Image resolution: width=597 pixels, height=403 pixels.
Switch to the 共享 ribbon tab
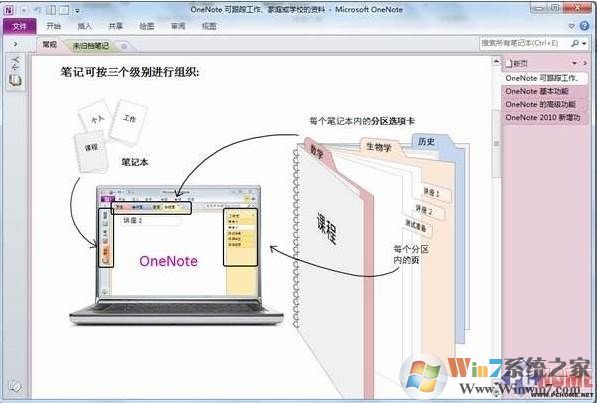click(x=116, y=26)
